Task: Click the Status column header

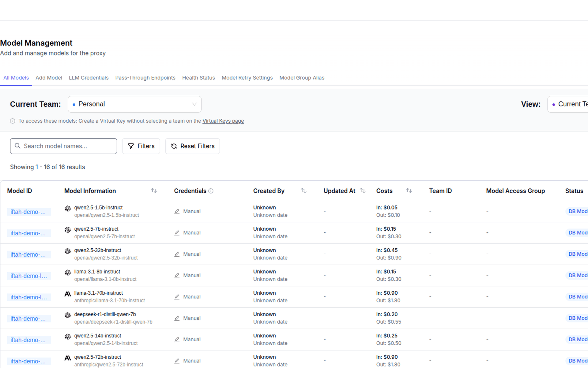Action: click(x=574, y=191)
